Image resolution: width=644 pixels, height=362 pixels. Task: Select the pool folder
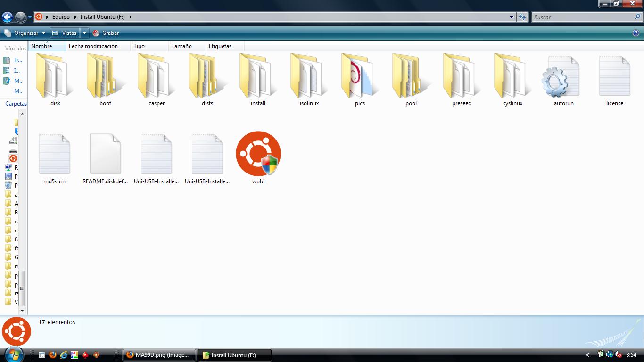411,80
